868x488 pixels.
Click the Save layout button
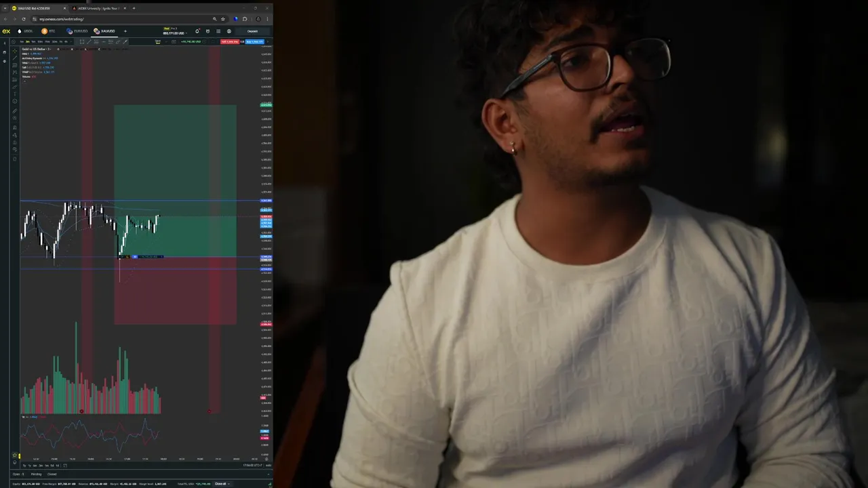[x=158, y=42]
